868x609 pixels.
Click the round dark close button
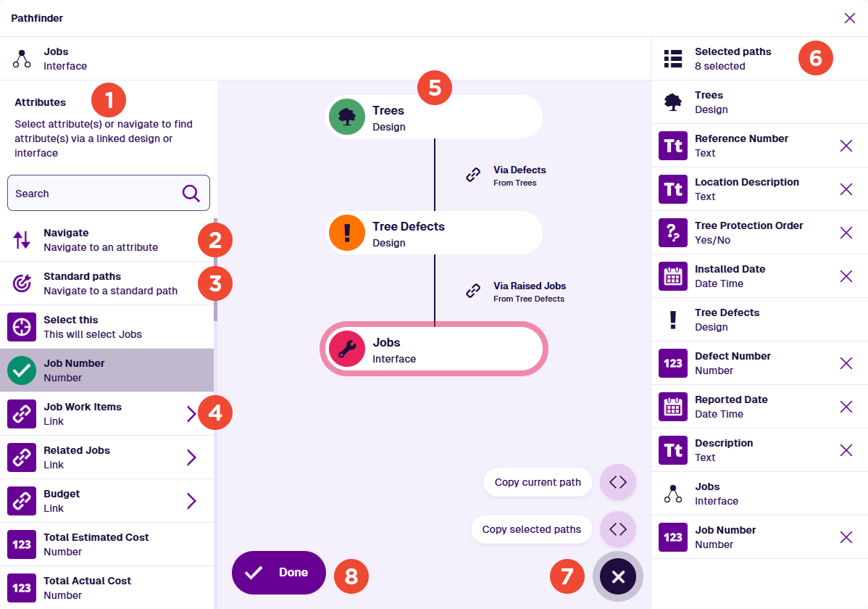(618, 577)
